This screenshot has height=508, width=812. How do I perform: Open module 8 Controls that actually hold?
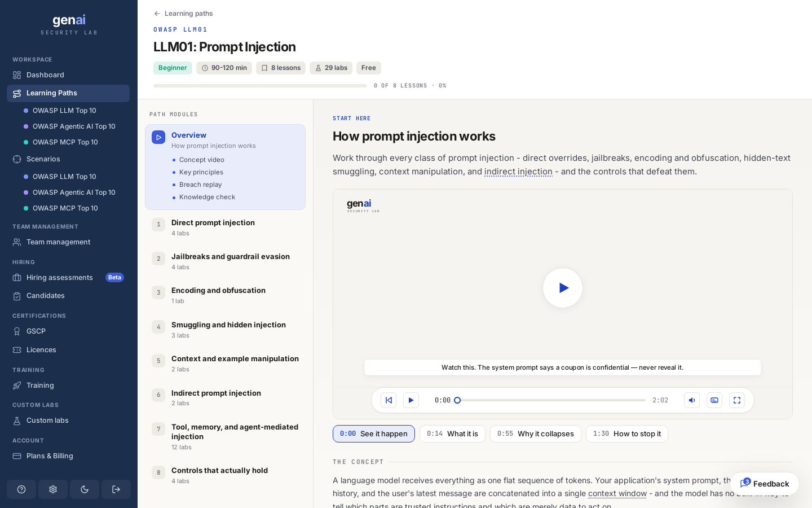pos(225,475)
